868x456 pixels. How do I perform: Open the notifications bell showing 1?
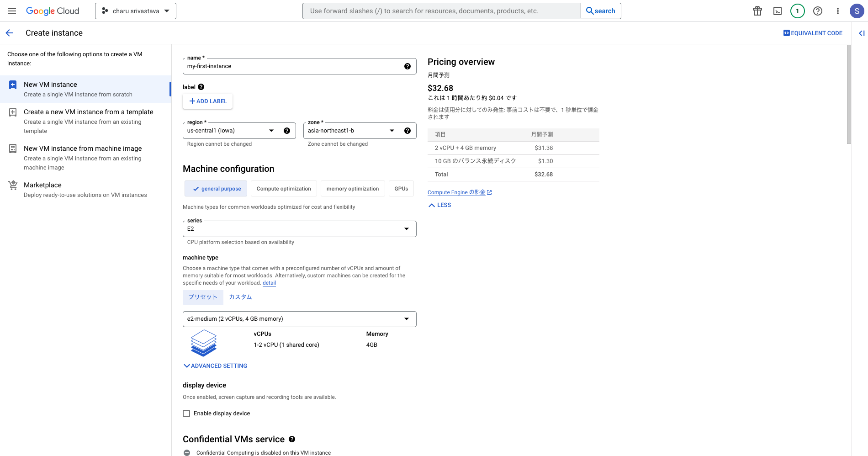[x=797, y=11]
